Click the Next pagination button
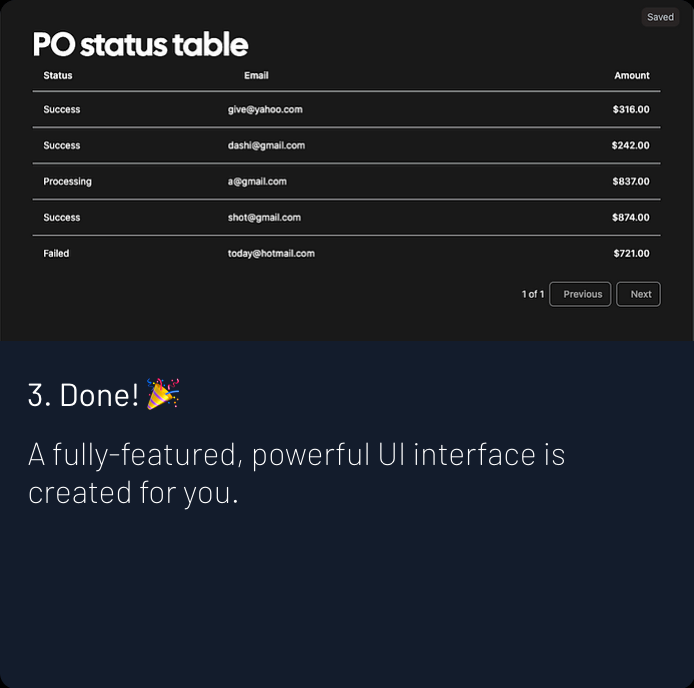Screen dimensions: 694x688 pyautogui.click(x=638, y=294)
